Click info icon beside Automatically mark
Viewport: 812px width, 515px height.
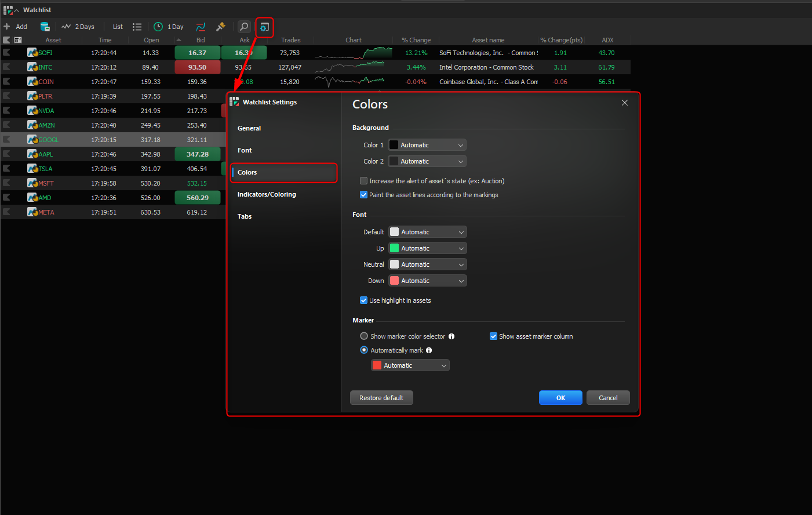(x=429, y=350)
